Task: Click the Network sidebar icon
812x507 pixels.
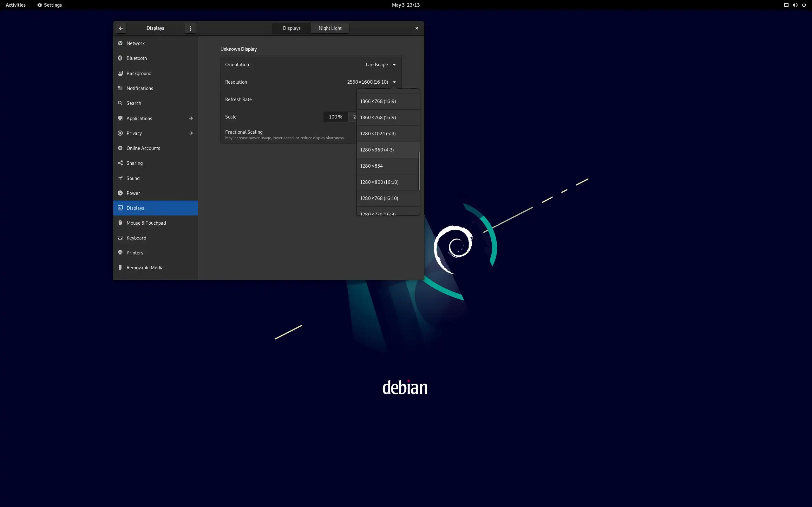Action: tap(120, 43)
